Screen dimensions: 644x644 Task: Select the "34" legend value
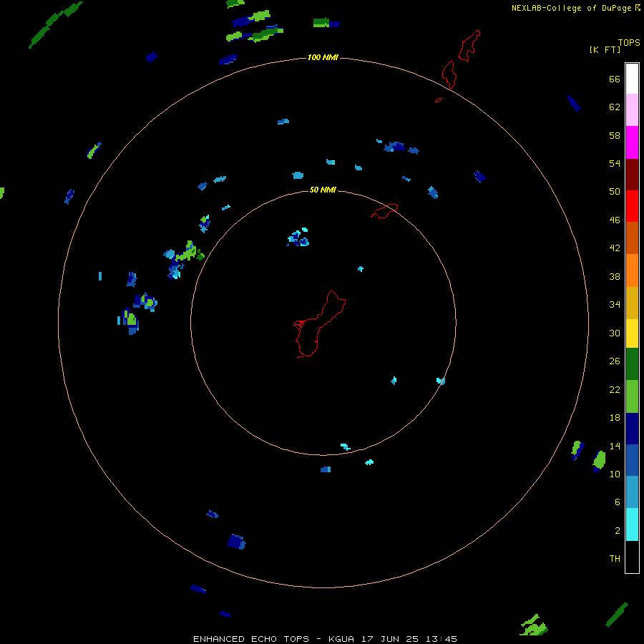tap(615, 305)
